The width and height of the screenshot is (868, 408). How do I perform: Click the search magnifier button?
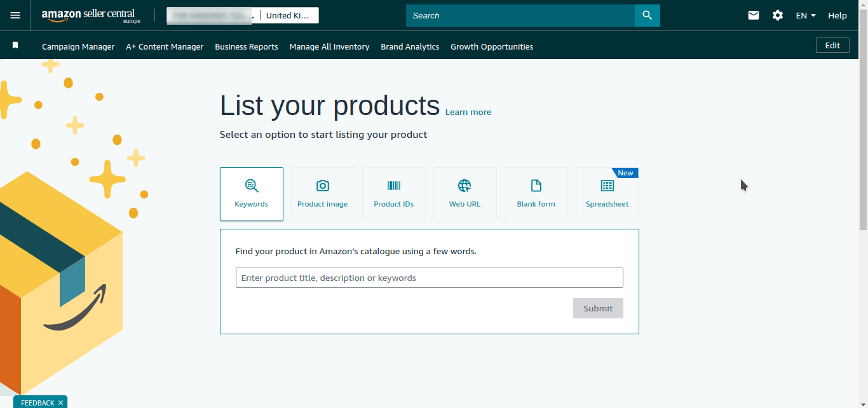point(647,15)
